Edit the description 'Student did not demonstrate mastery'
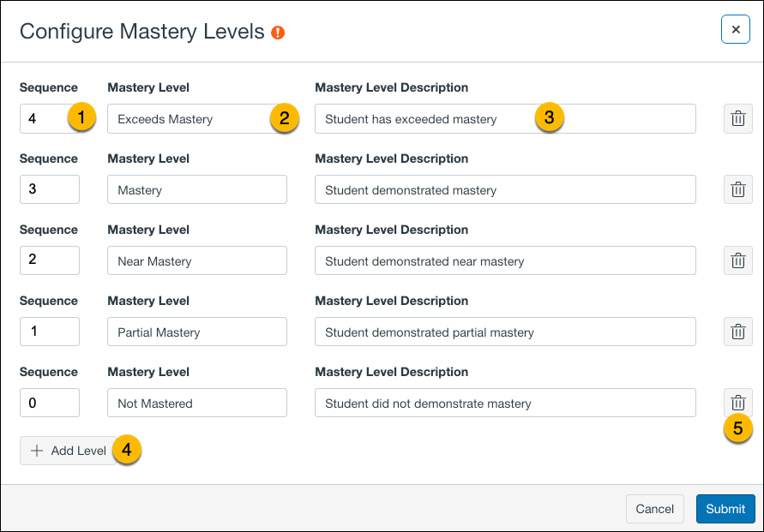The image size is (764, 532). point(504,403)
